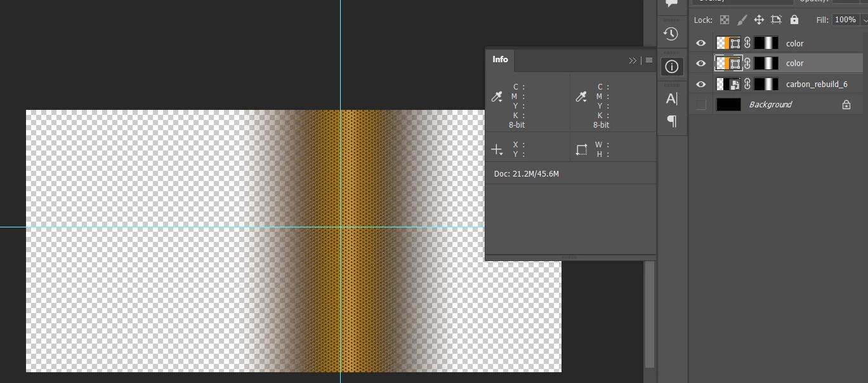Toggle prevent artboard auto-nesting lock
The width and height of the screenshot is (868, 383).
click(776, 20)
